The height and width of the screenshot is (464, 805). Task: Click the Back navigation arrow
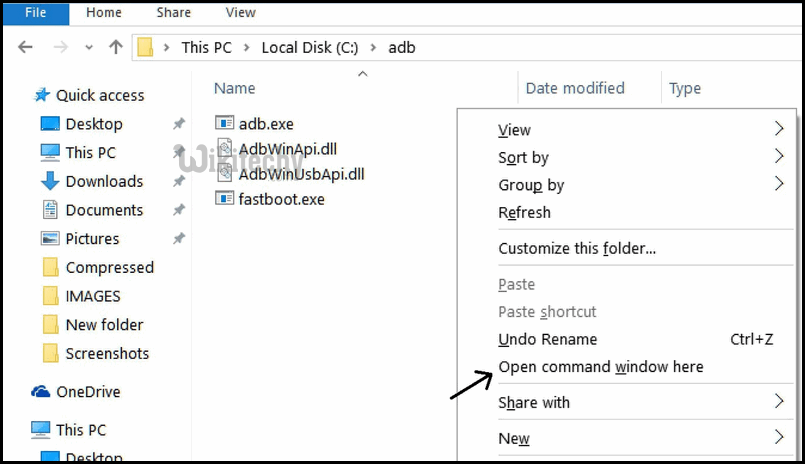[26, 47]
